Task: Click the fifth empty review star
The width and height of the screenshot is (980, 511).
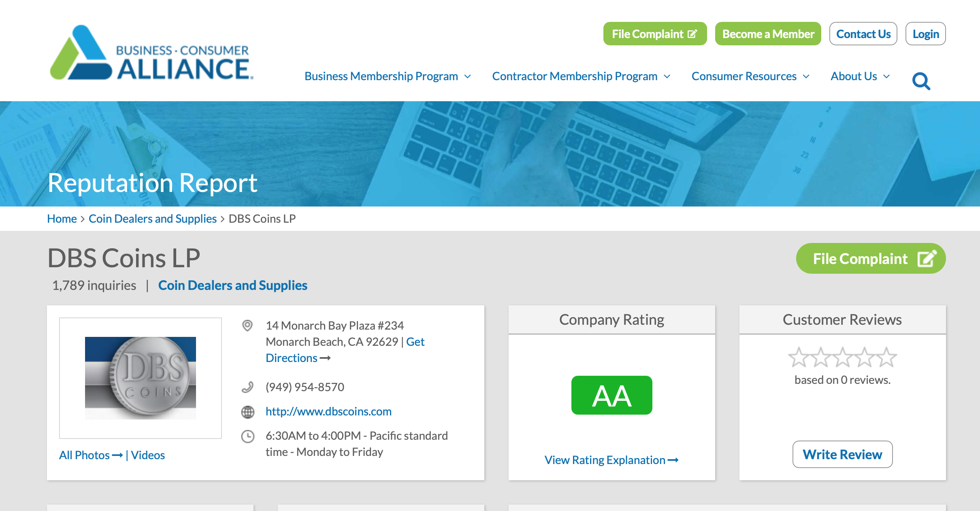Action: 886,357
